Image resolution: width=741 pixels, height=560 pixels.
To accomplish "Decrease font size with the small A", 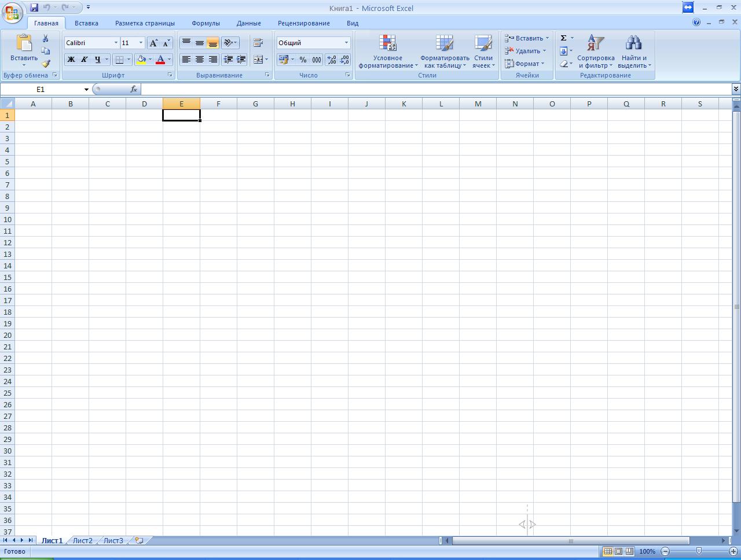I will click(x=166, y=43).
